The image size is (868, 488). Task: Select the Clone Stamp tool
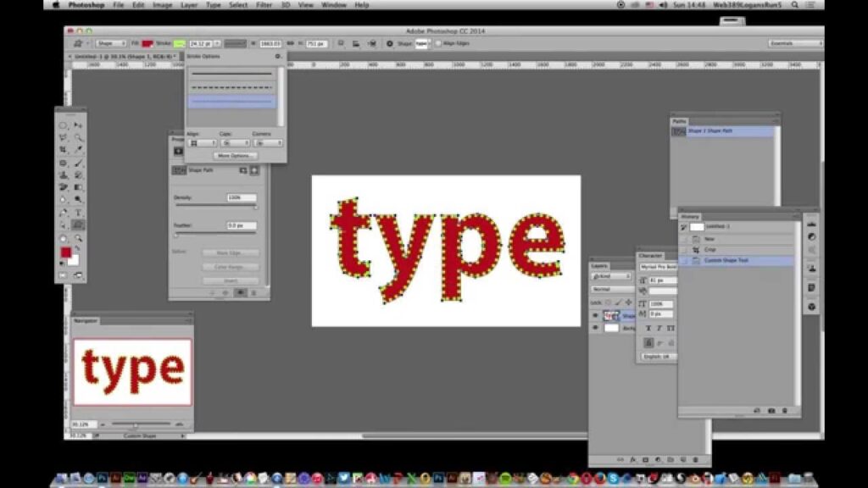click(x=64, y=175)
